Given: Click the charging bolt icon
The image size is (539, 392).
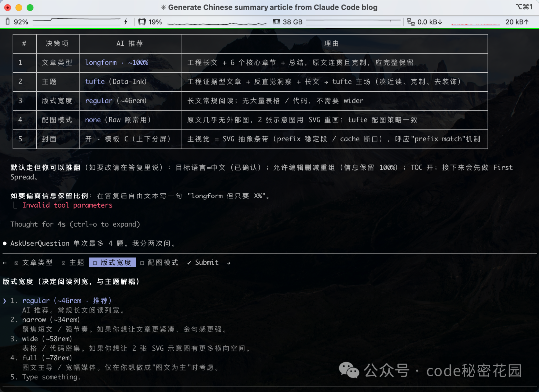Looking at the screenshot, I should [x=126, y=22].
